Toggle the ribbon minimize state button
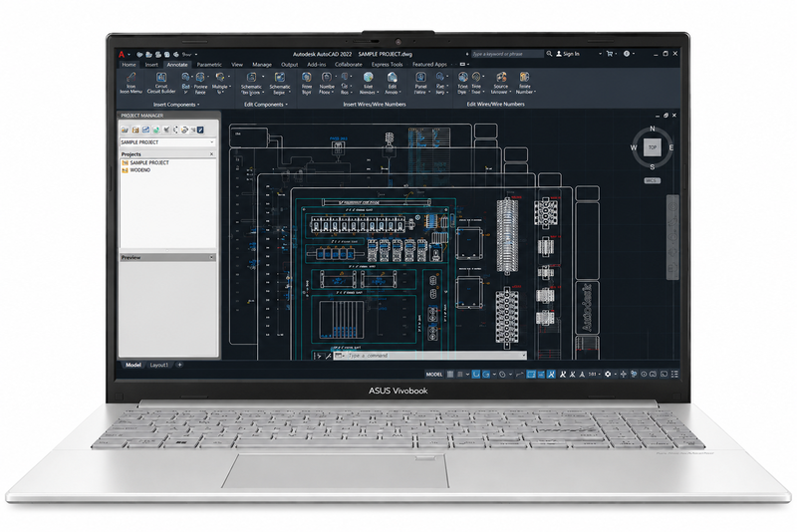The image size is (797, 532). point(462,65)
